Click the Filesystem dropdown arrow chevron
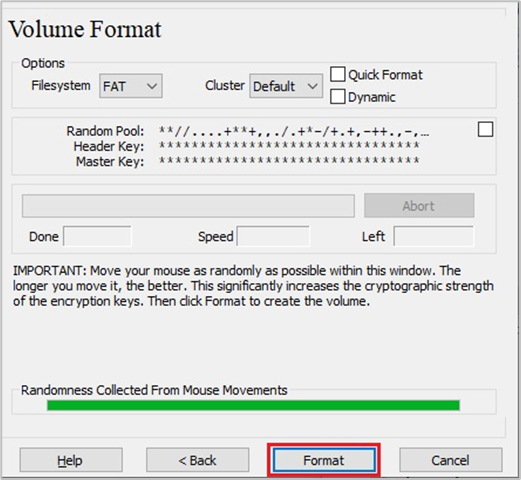Viewport: 521px width, 480px height. 152,86
